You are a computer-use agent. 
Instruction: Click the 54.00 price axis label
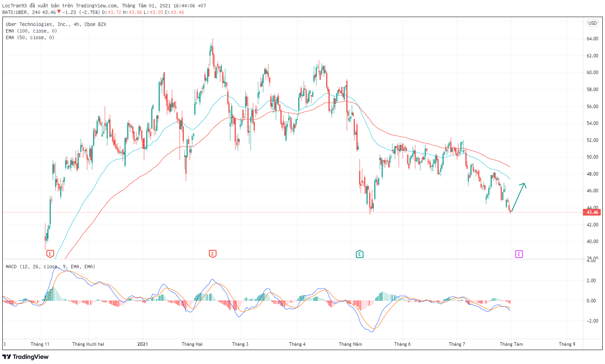[x=592, y=123]
